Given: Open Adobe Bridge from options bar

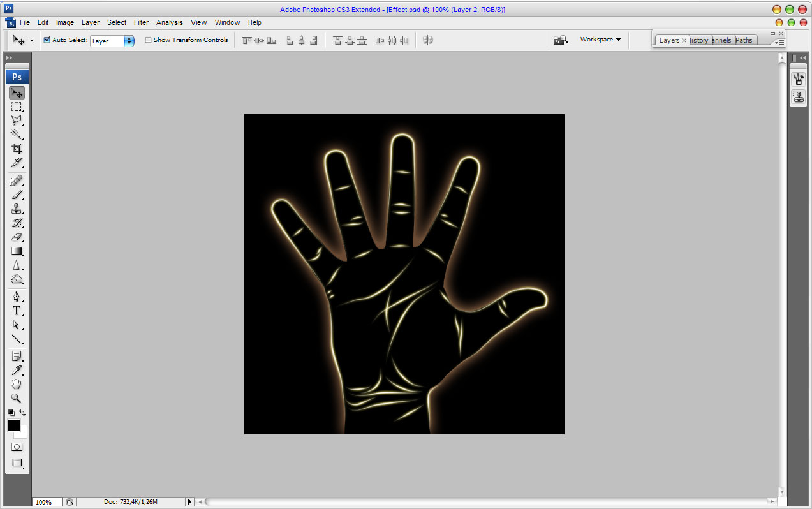Looking at the screenshot, I should [x=560, y=40].
